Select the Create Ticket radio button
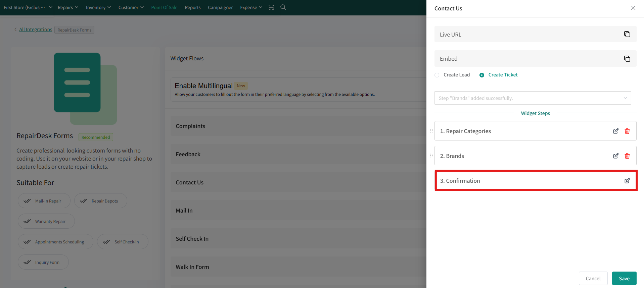The width and height of the screenshot is (644, 288). click(482, 75)
